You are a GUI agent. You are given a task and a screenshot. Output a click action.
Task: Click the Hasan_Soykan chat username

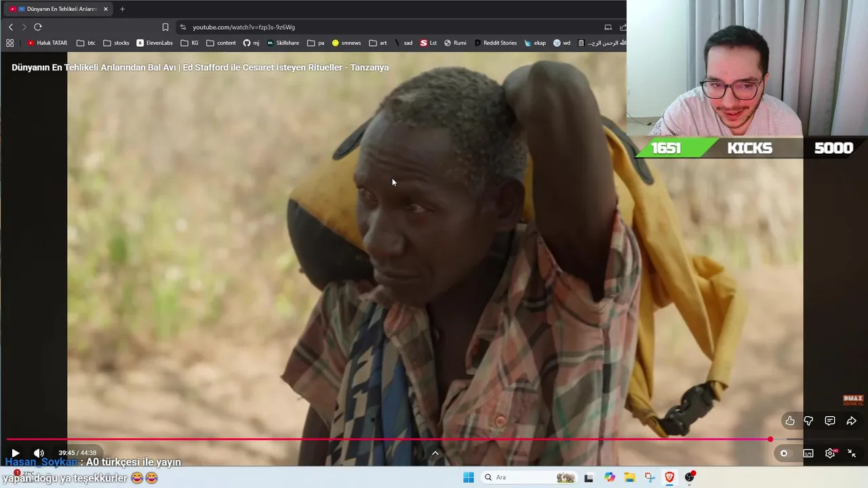41,462
